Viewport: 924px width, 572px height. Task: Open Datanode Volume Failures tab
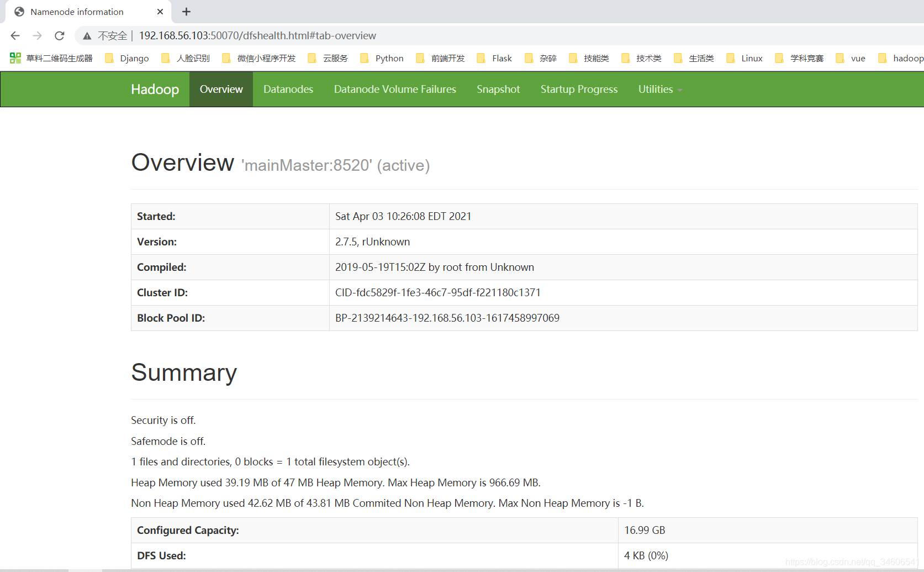[x=395, y=89]
